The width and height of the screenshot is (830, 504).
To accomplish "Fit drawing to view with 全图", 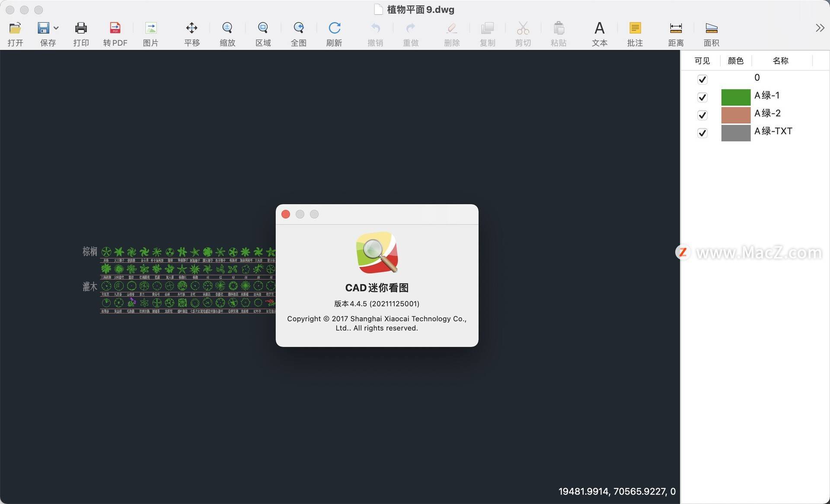I will [x=298, y=33].
